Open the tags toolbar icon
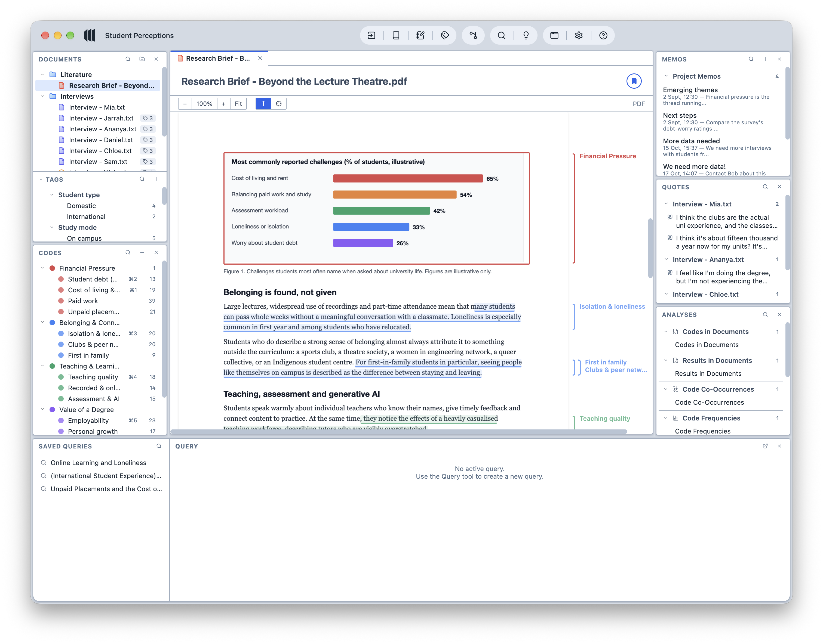This screenshot has width=823, height=644. click(x=445, y=35)
